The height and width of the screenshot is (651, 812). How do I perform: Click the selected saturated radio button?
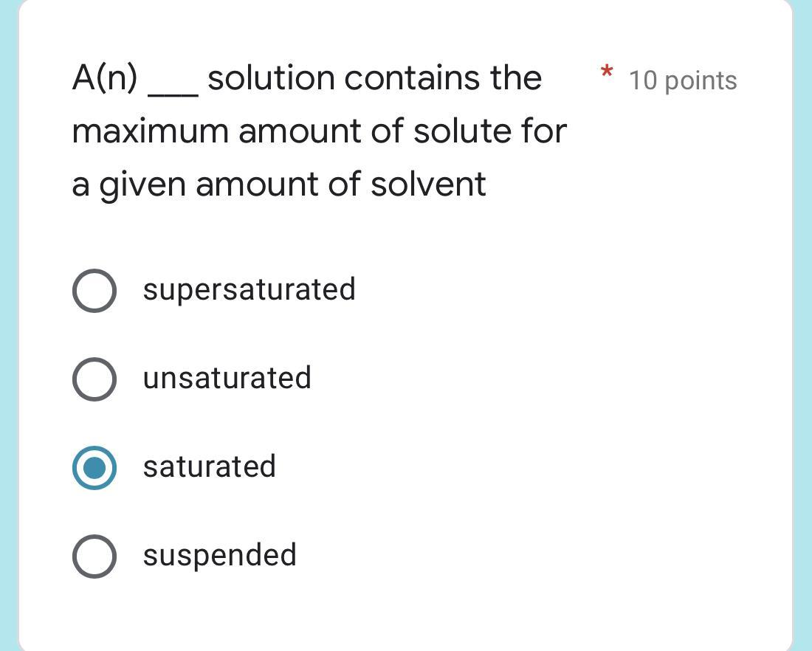94,468
